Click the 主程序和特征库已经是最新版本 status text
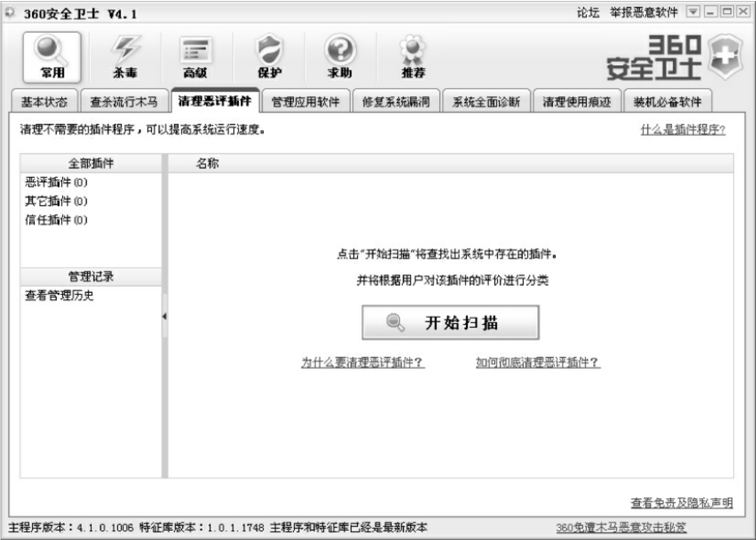 click(x=349, y=527)
